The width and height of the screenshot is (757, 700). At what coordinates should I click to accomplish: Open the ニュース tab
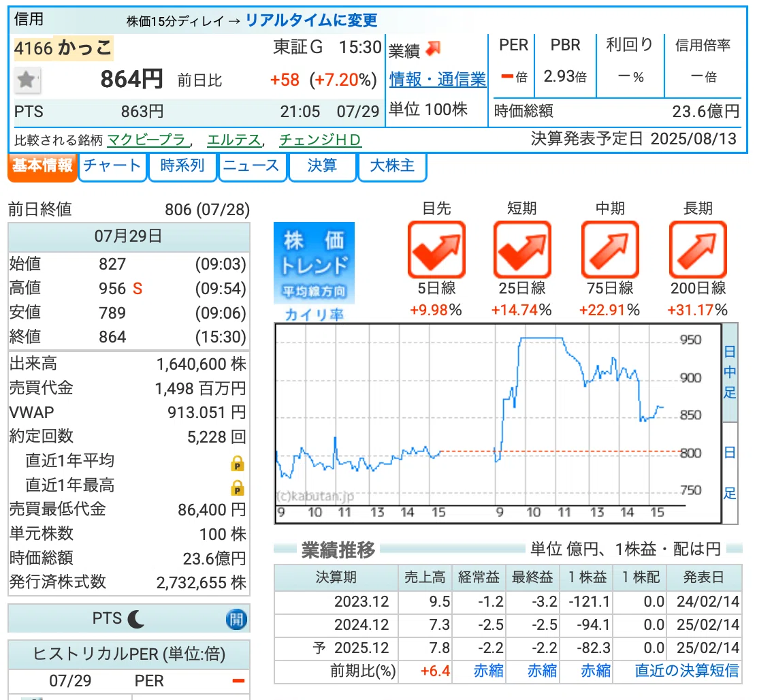pos(251,166)
